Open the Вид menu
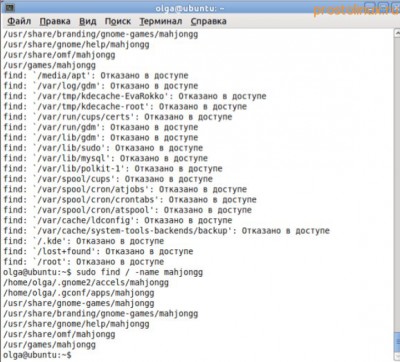The width and height of the screenshot is (400, 362). click(88, 21)
